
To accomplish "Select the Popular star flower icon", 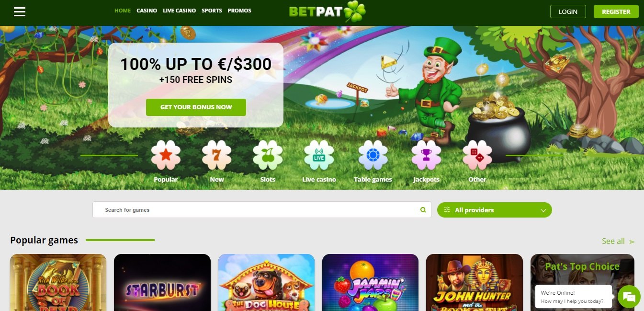I will (x=166, y=155).
